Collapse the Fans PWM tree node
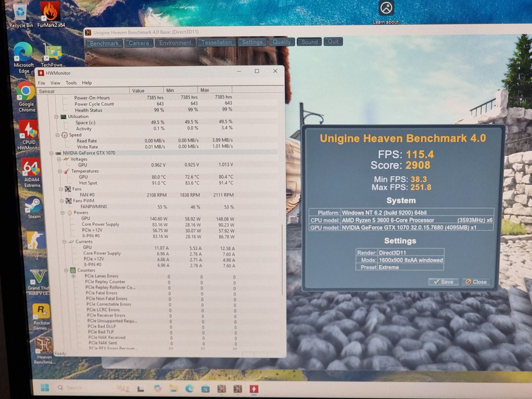The image size is (532, 399). [x=61, y=201]
